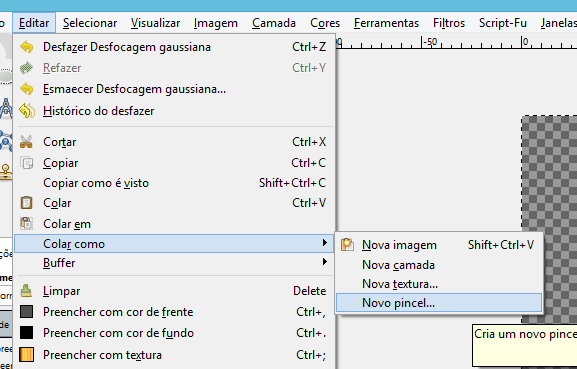The width and height of the screenshot is (577, 369).
Task: Open the Filtros menu
Action: click(x=449, y=23)
